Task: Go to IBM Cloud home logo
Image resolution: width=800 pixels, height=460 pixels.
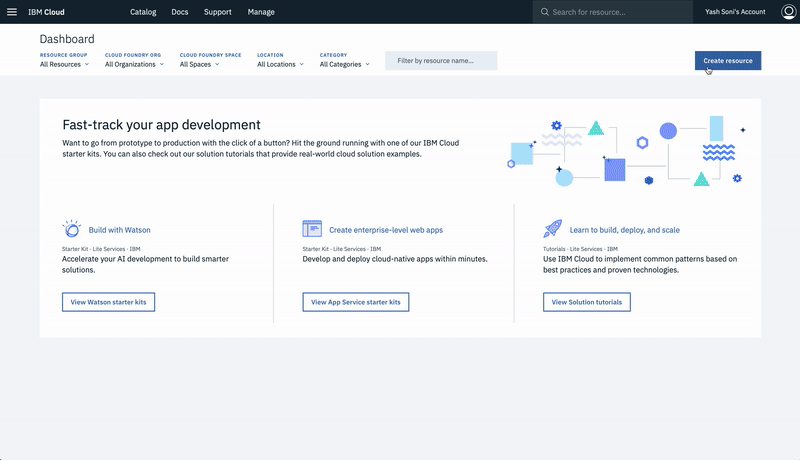Action: [46, 12]
